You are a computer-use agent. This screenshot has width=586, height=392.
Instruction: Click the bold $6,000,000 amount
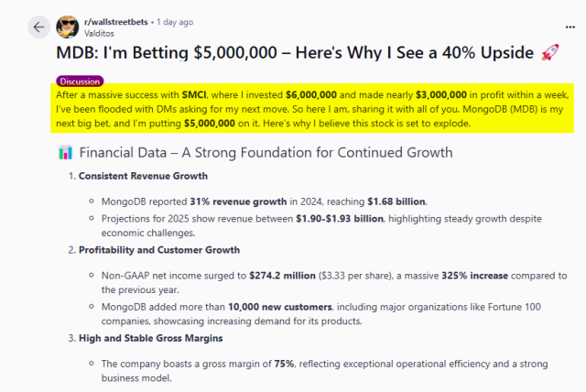pyautogui.click(x=317, y=94)
